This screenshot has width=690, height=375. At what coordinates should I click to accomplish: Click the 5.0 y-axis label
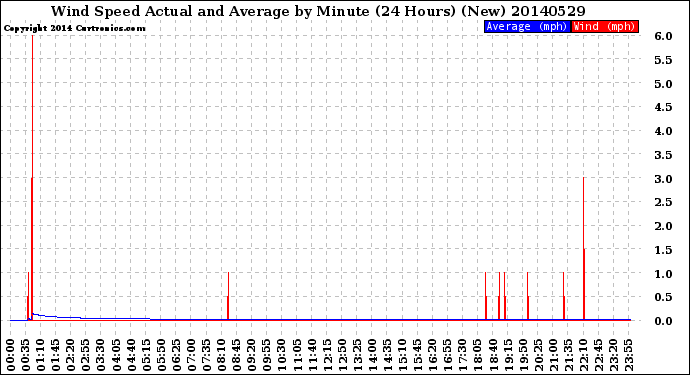(x=663, y=84)
